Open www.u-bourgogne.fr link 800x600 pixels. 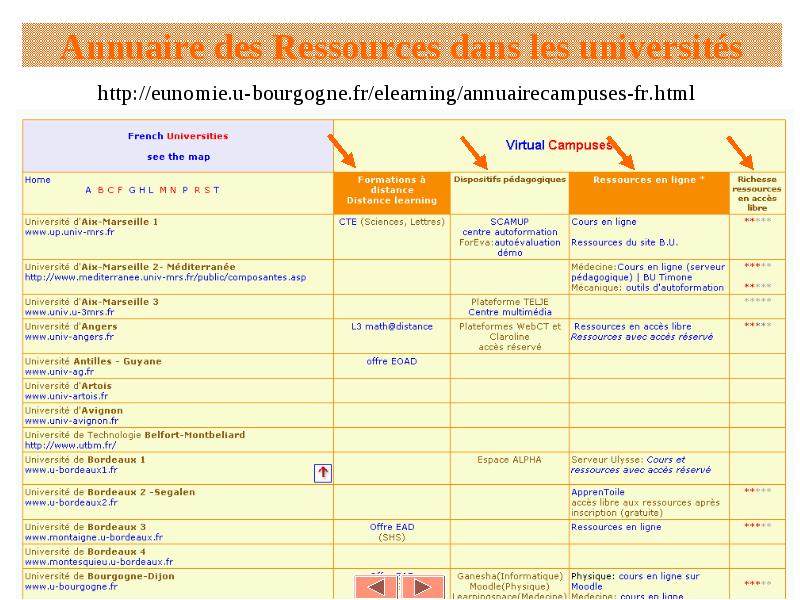(71, 587)
